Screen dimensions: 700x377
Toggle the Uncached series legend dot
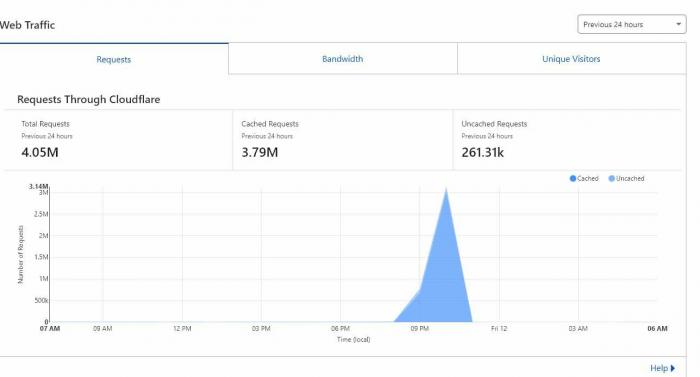click(612, 179)
